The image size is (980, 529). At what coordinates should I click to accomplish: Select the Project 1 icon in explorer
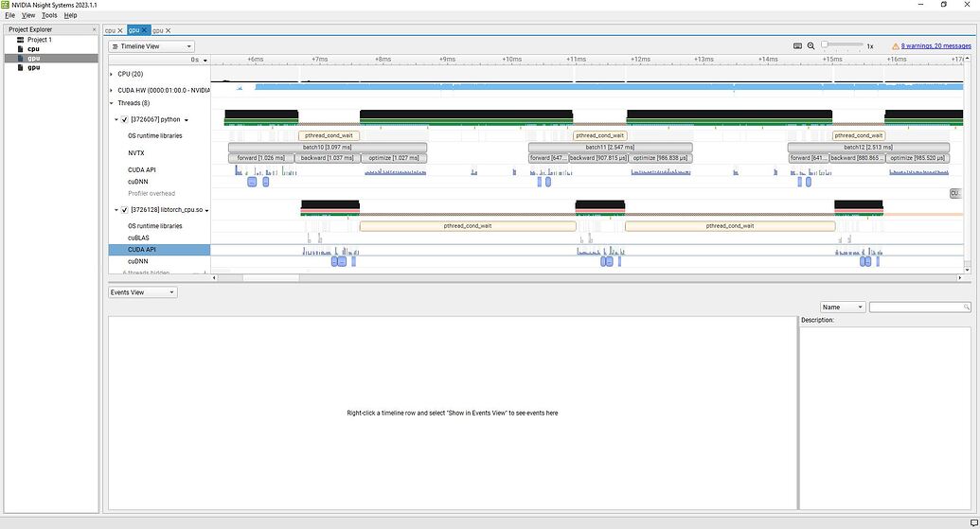coord(20,40)
